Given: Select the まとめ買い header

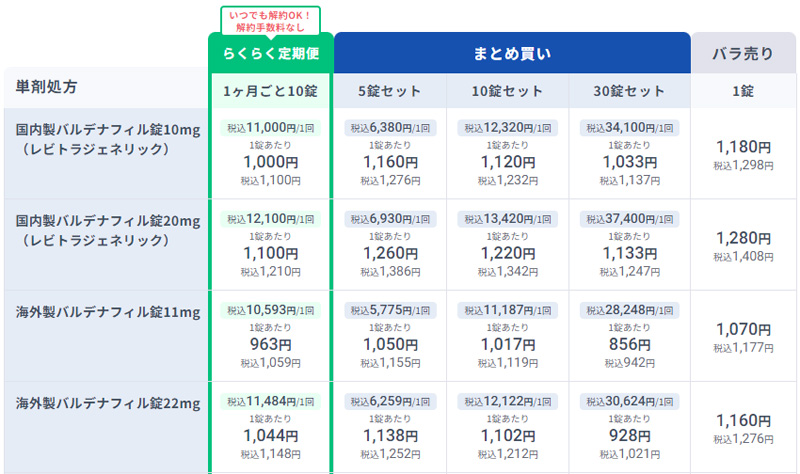Looking at the screenshot, I should [x=512, y=52].
